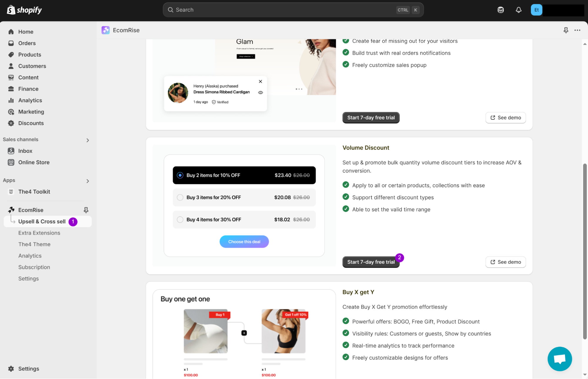Click the Online Store icon
588x379 pixels.
(x=11, y=162)
